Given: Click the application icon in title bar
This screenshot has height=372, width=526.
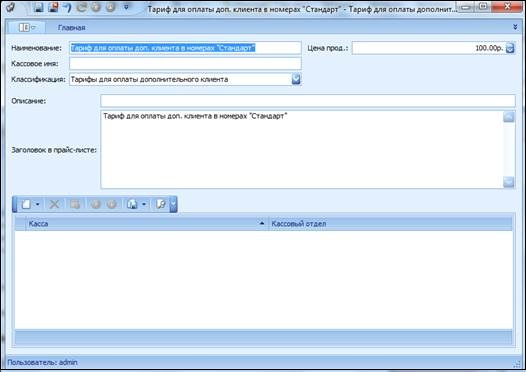Looking at the screenshot, I should coord(11,7).
